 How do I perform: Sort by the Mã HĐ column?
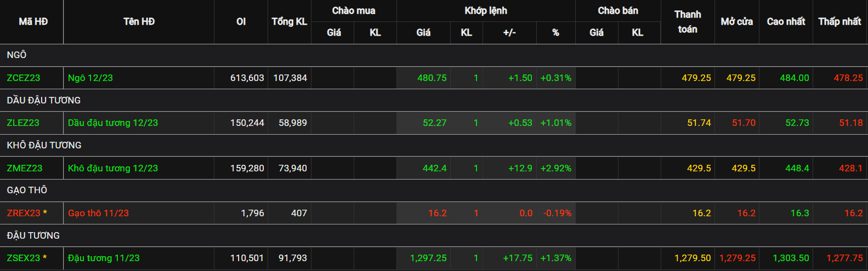(33, 21)
